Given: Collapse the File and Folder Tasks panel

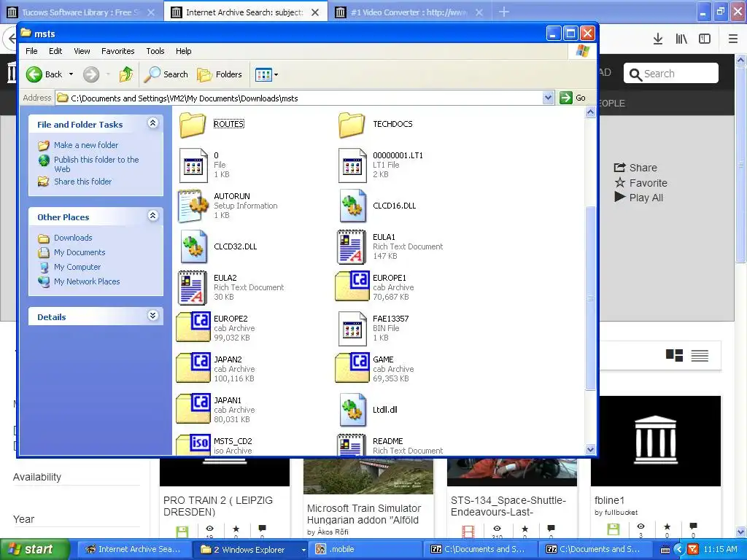Looking at the screenshot, I should [152, 123].
